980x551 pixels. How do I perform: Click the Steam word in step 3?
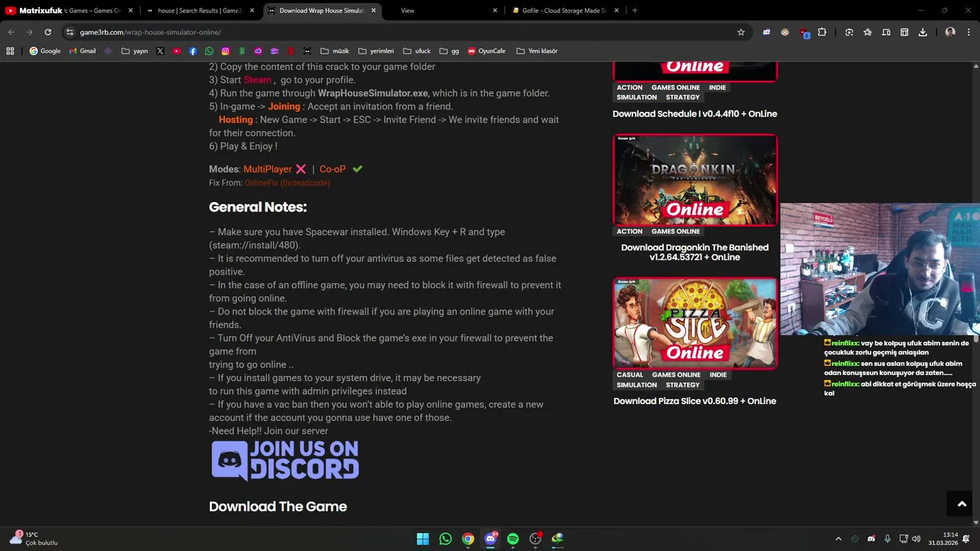[x=258, y=80]
